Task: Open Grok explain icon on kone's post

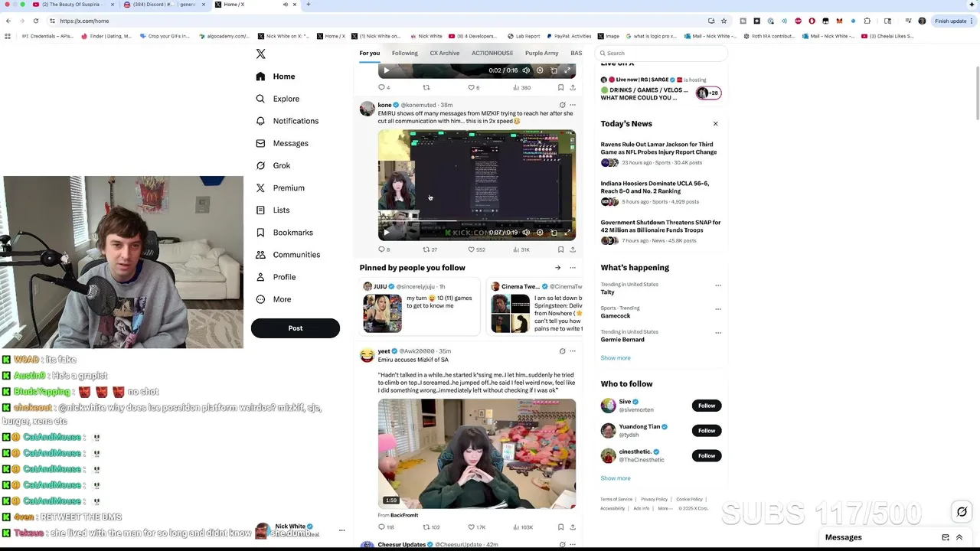Action: click(x=562, y=105)
